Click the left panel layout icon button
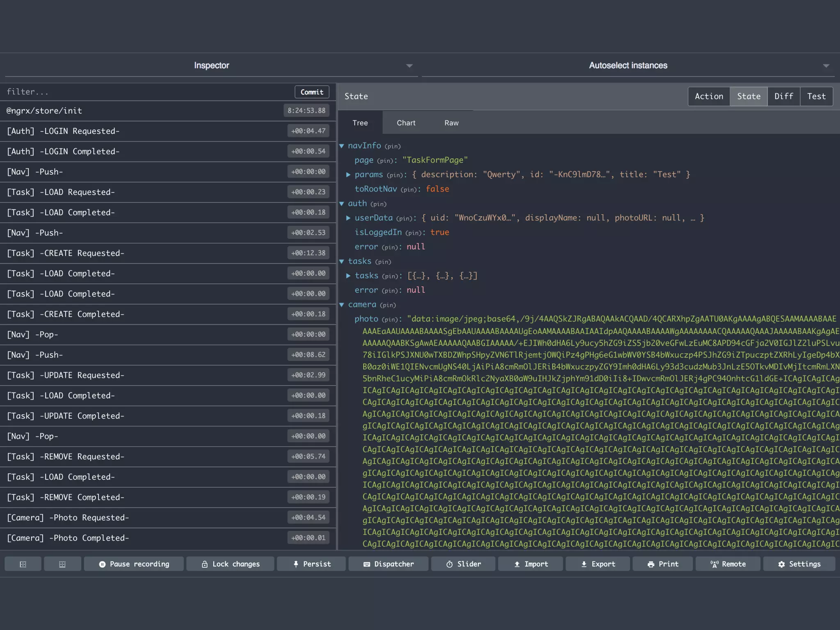The image size is (840, 630). coord(23,564)
